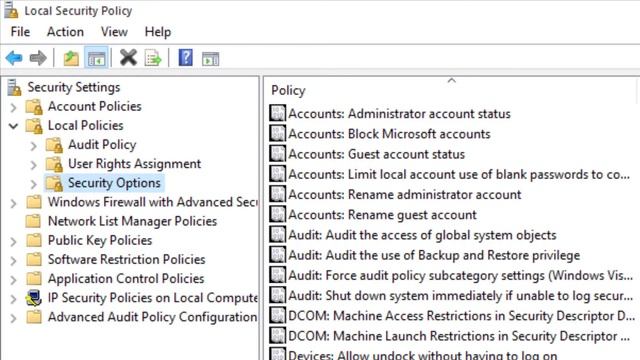Image resolution: width=640 pixels, height=360 pixels.
Task: Select 'Accounts: Administrator account status' policy text
Action: 400,114
